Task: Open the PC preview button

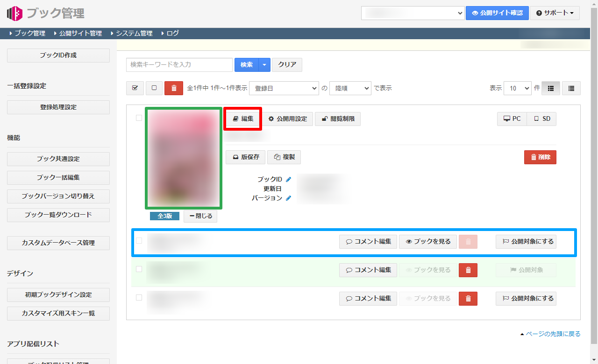Action: pos(512,119)
